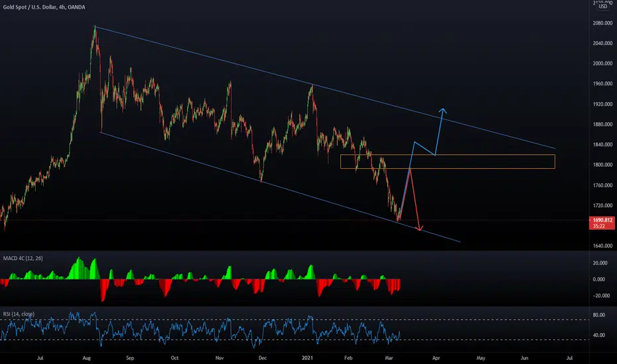Click the 2080.000 price axis label
Viewport: 617px width, 364px height.
[x=602, y=23]
